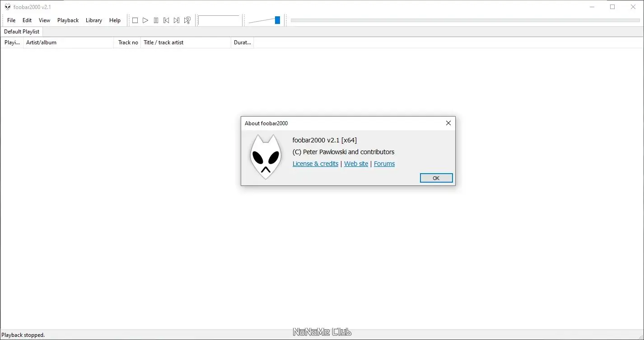The height and width of the screenshot is (340, 644).
Task: Visit the Web site link
Action: [356, 164]
